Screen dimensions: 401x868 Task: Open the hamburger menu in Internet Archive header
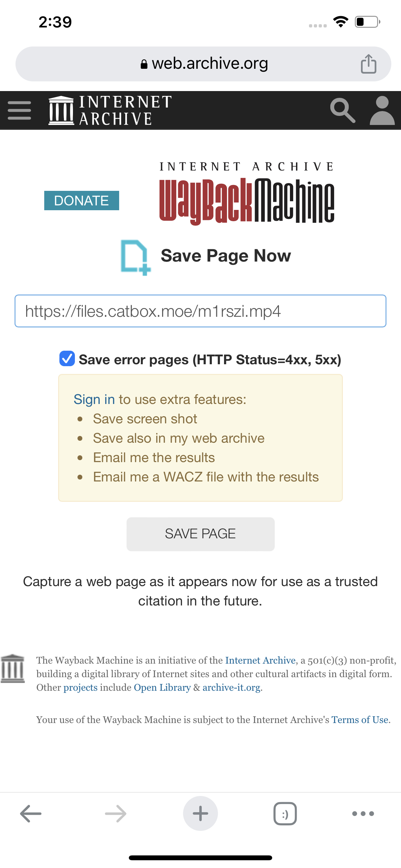tap(19, 110)
